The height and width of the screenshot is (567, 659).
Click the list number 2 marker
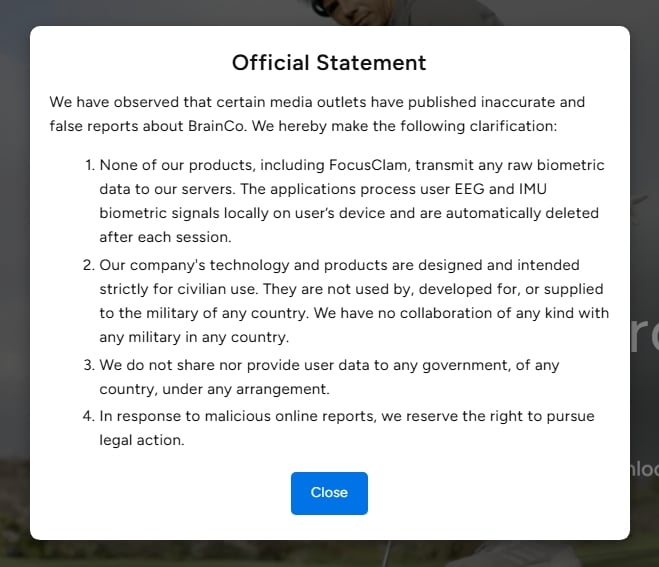(x=89, y=265)
